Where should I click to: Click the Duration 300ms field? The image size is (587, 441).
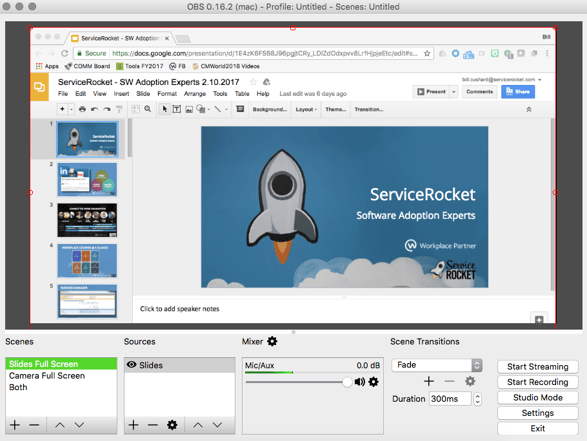tap(450, 399)
